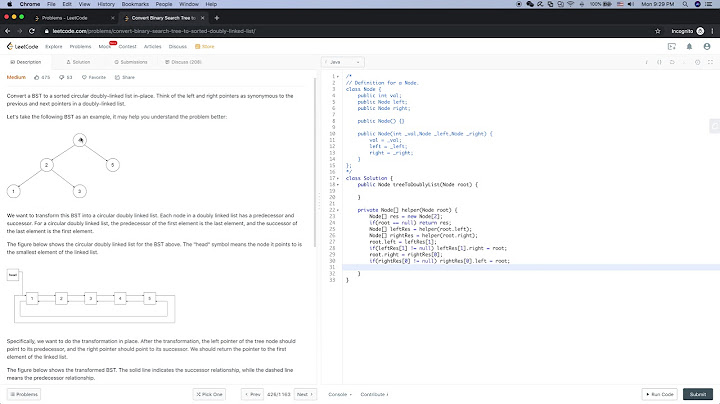720x404 pixels.
Task: Expand the Console panel
Action: tap(340, 394)
